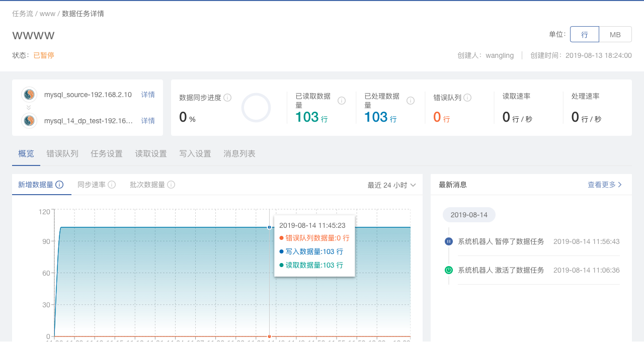This screenshot has height=342, width=644.
Task: Click the paused task message icon
Action: coord(449,241)
